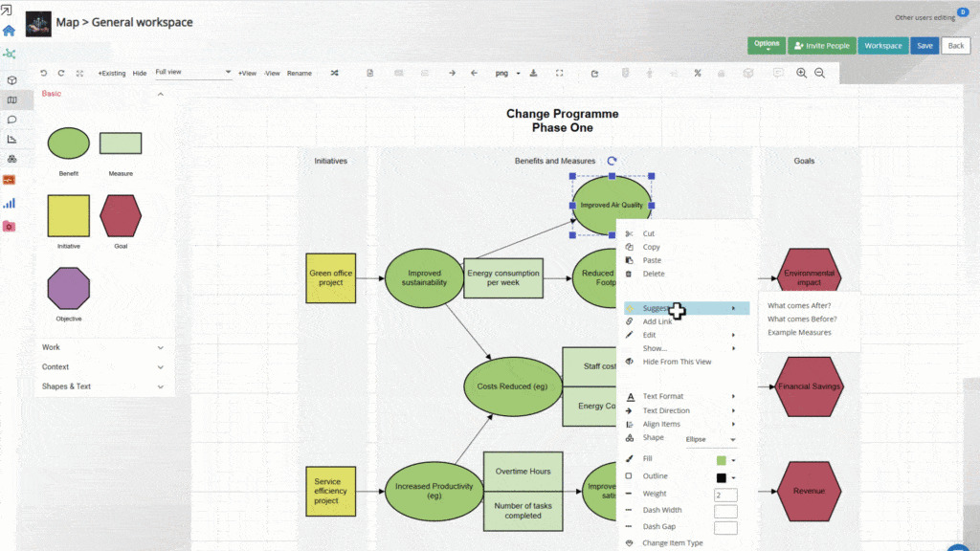Choose What comes After? from submenu

coord(799,306)
